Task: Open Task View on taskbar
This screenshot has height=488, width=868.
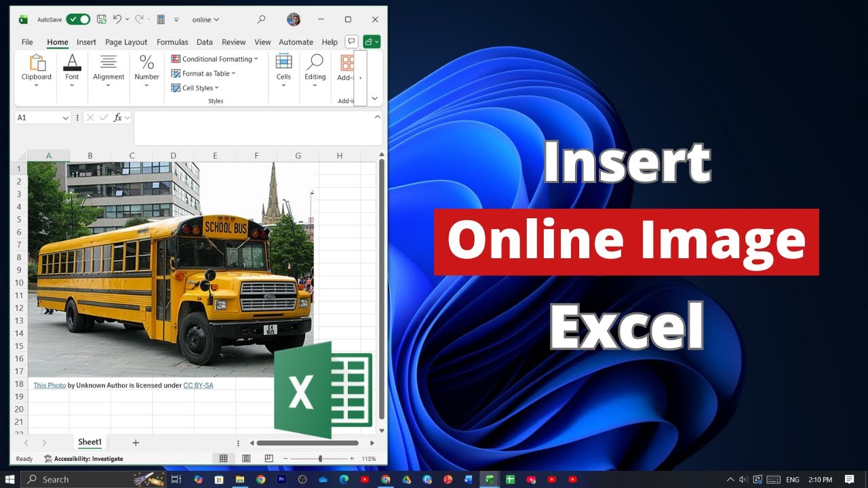Action: tap(176, 479)
